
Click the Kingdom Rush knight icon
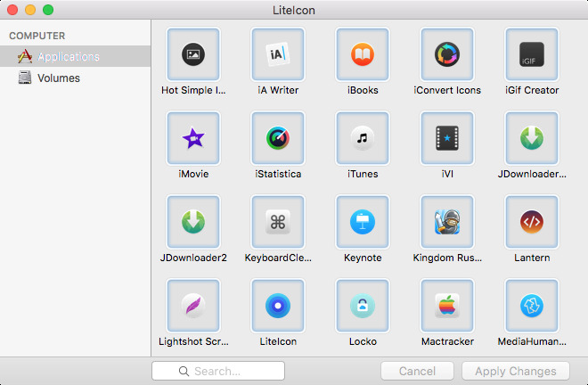tap(447, 222)
